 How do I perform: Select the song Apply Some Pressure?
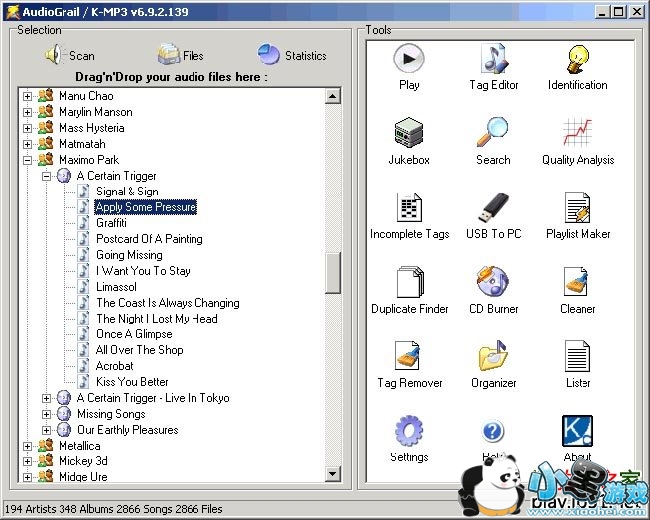[x=146, y=207]
